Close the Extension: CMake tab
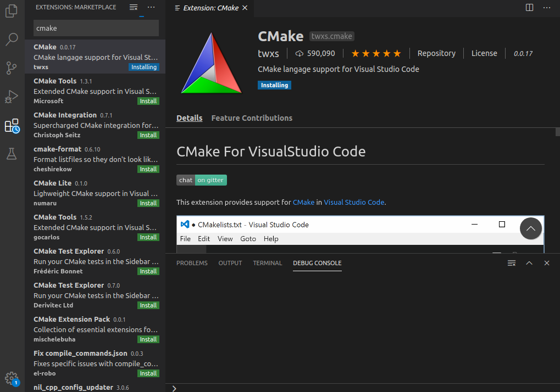The width and height of the screenshot is (560, 392). tap(245, 8)
